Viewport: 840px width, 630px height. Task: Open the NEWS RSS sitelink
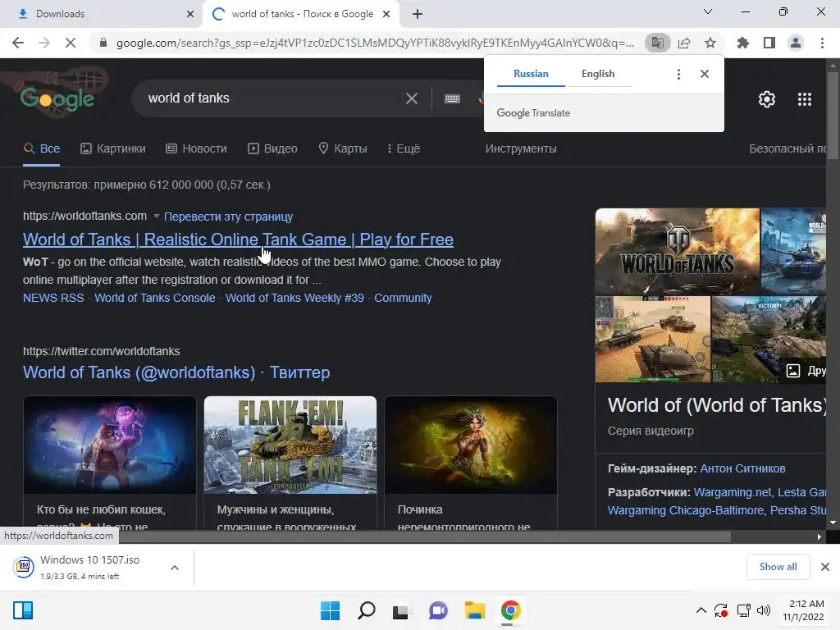pyautogui.click(x=53, y=298)
